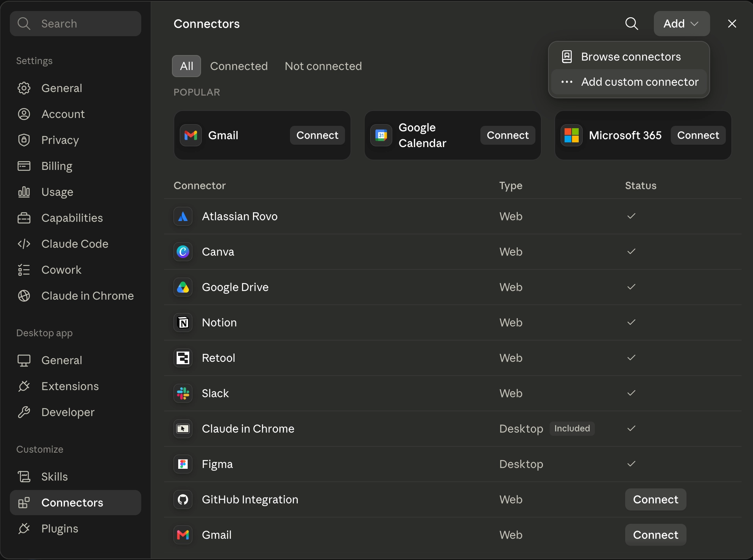Open the Account settings page
Image resolution: width=753 pixels, height=560 pixels.
point(76,114)
